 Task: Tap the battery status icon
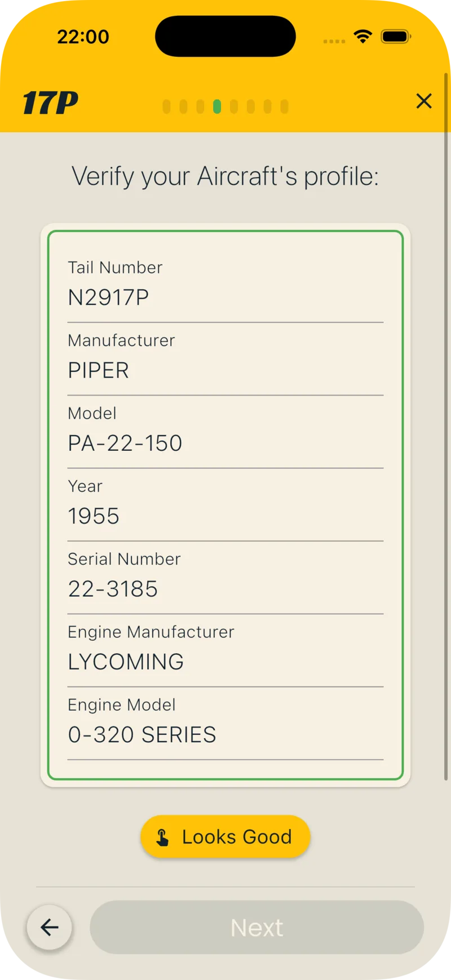(x=396, y=37)
